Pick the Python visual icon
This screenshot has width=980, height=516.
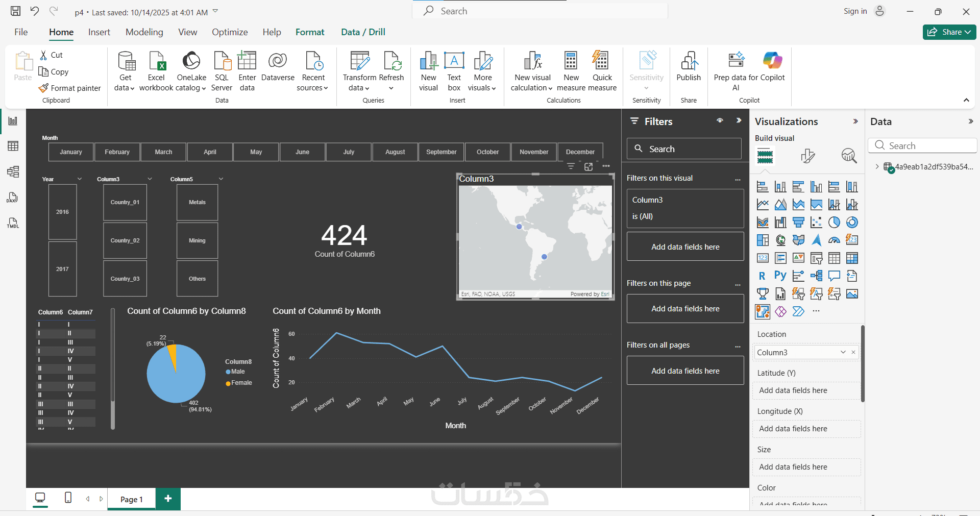pos(780,276)
